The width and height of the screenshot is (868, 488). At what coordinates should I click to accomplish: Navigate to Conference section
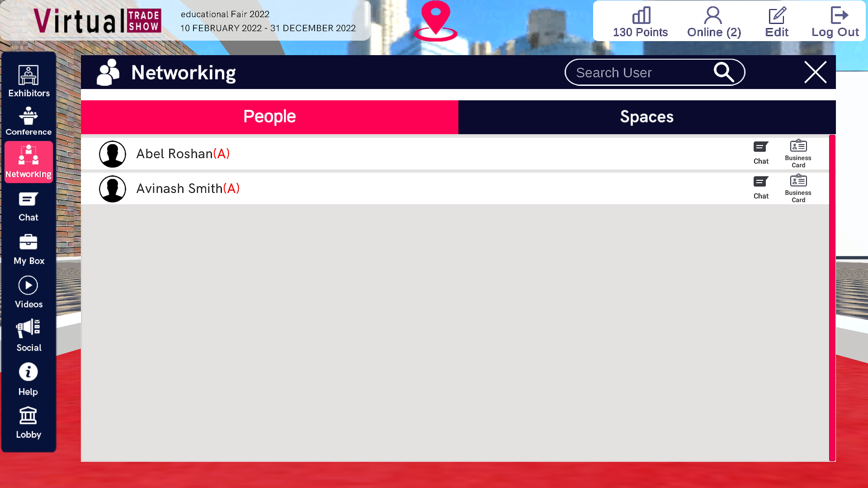click(28, 121)
